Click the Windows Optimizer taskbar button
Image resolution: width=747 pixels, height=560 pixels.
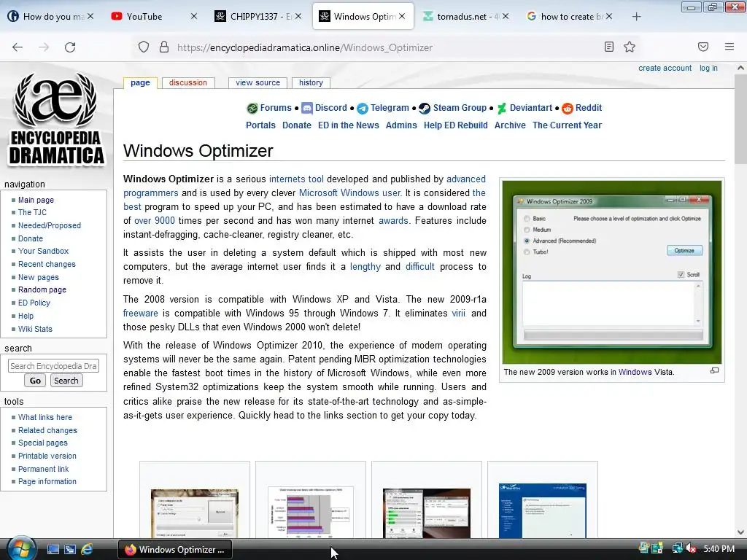[x=175, y=549]
